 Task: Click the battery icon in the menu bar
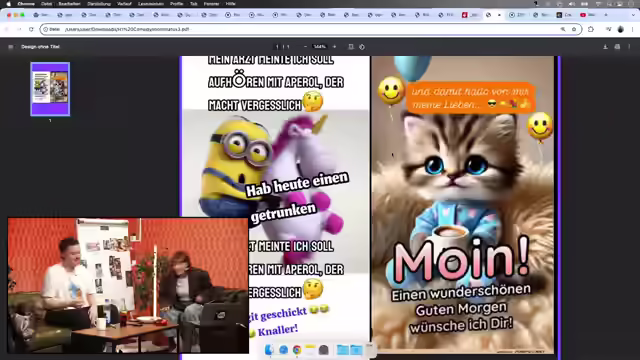point(584,4)
